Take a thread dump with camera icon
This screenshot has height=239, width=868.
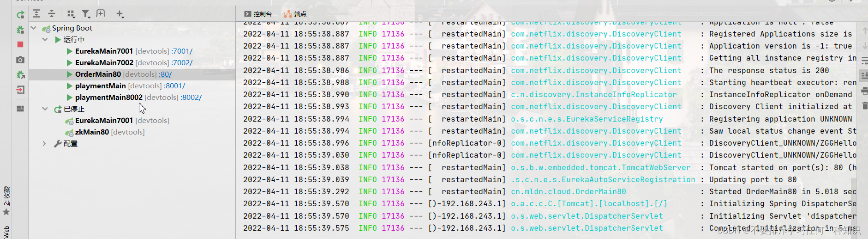20,60
